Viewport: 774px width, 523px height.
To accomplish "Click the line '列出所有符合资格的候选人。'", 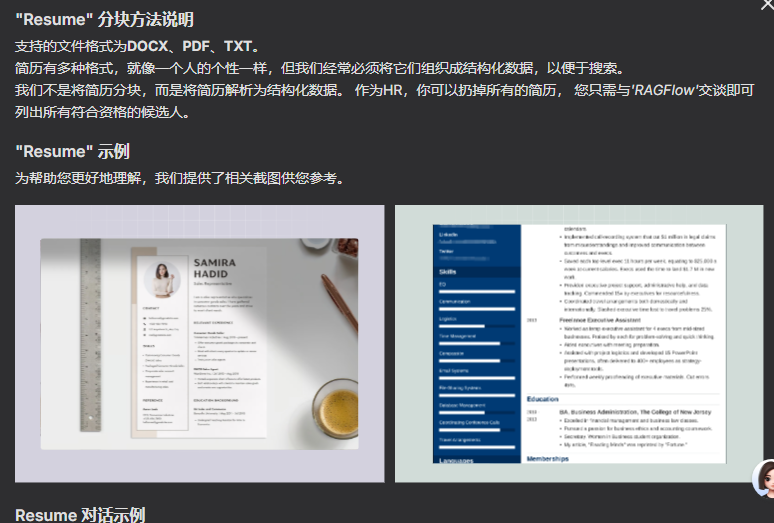I will (103, 112).
